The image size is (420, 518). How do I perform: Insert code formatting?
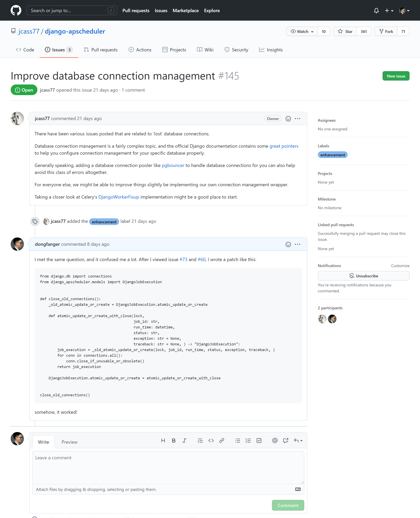coord(211,441)
